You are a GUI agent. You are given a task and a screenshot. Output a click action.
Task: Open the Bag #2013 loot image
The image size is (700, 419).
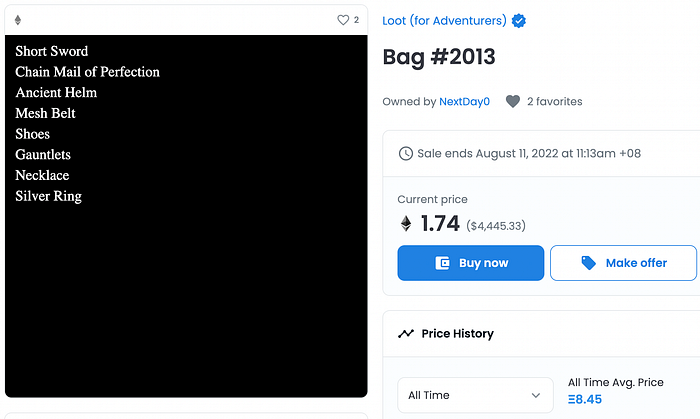coord(186,216)
